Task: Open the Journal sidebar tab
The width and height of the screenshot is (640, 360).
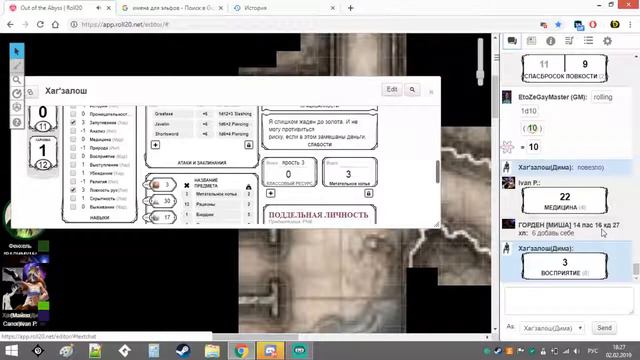Action: click(531, 41)
